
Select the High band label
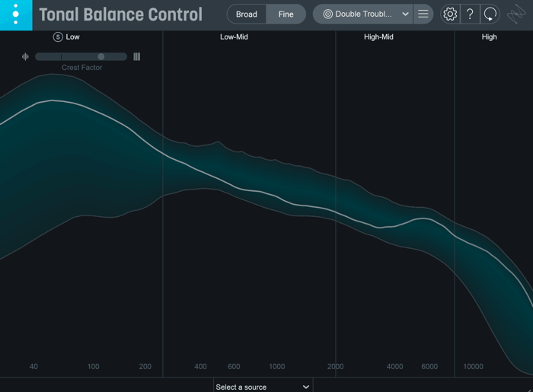click(x=489, y=37)
